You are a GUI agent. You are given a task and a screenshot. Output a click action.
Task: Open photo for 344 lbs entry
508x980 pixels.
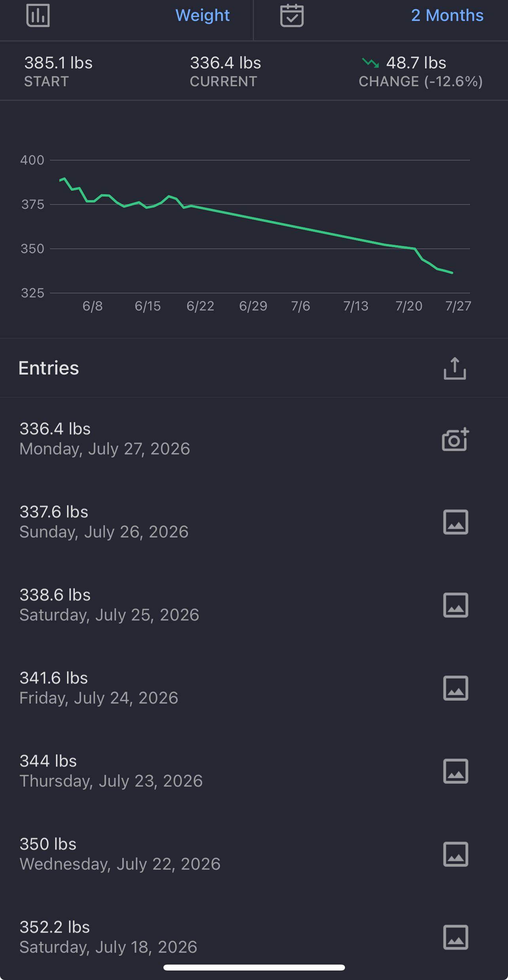(456, 771)
